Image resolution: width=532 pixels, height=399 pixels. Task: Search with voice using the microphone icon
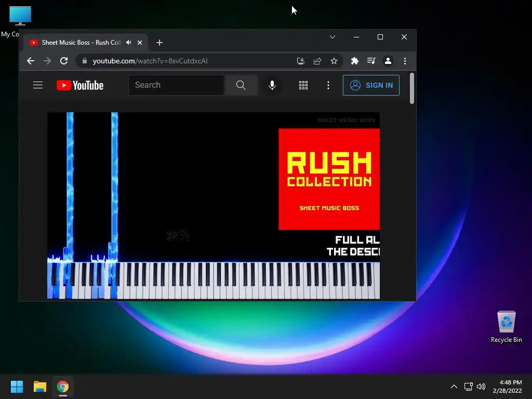click(272, 85)
